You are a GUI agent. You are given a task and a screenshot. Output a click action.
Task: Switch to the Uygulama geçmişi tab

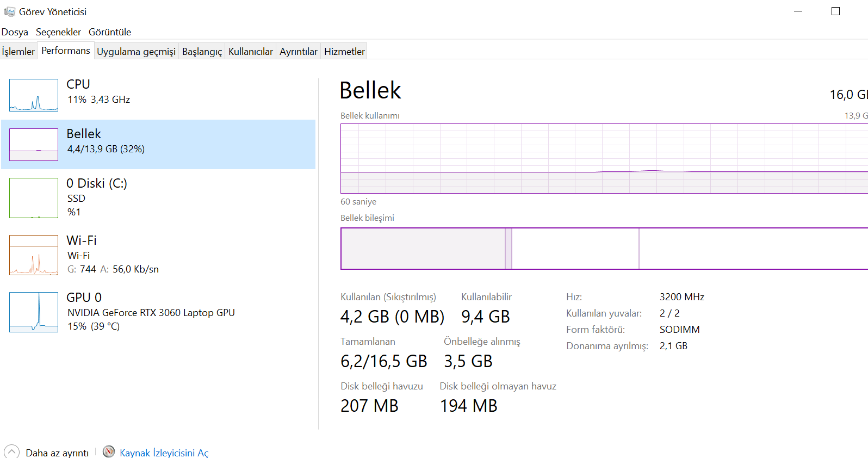coord(136,52)
